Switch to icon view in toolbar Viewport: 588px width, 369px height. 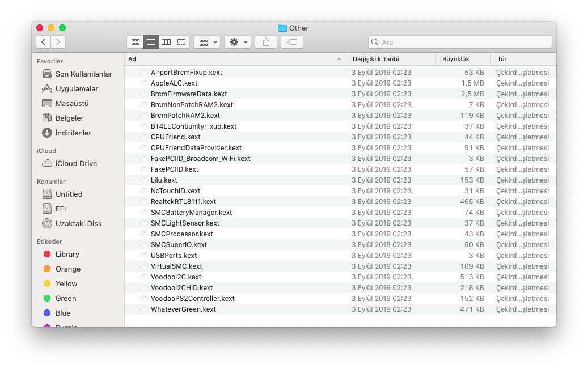tap(136, 42)
